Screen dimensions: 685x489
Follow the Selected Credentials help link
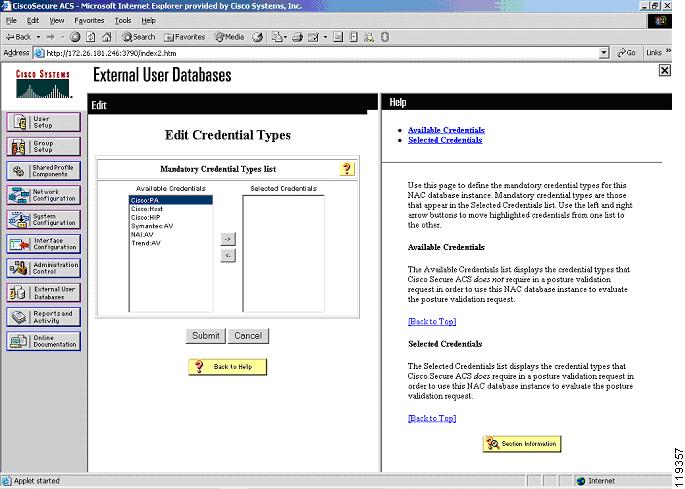(x=445, y=140)
